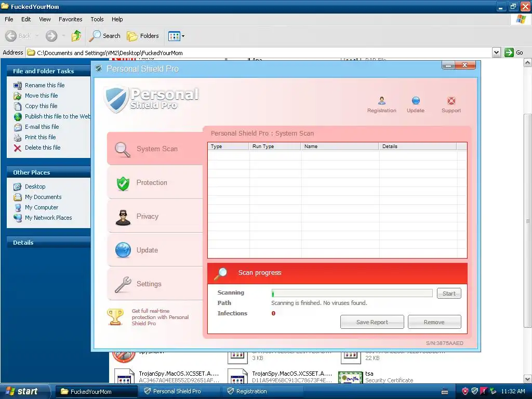
Task: Select the System Scan tab
Action: (x=155, y=149)
